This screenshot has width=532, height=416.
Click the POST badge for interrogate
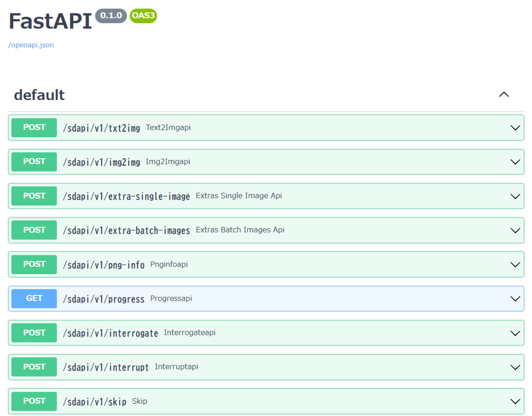tap(34, 333)
